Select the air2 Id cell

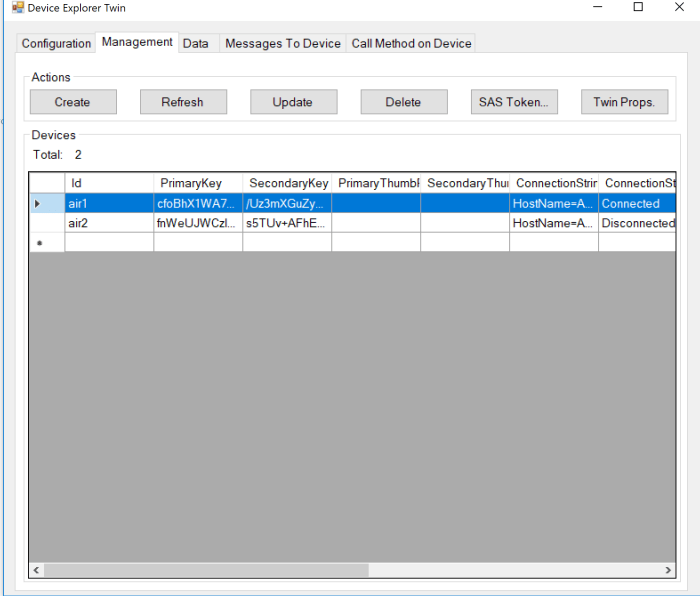point(109,223)
